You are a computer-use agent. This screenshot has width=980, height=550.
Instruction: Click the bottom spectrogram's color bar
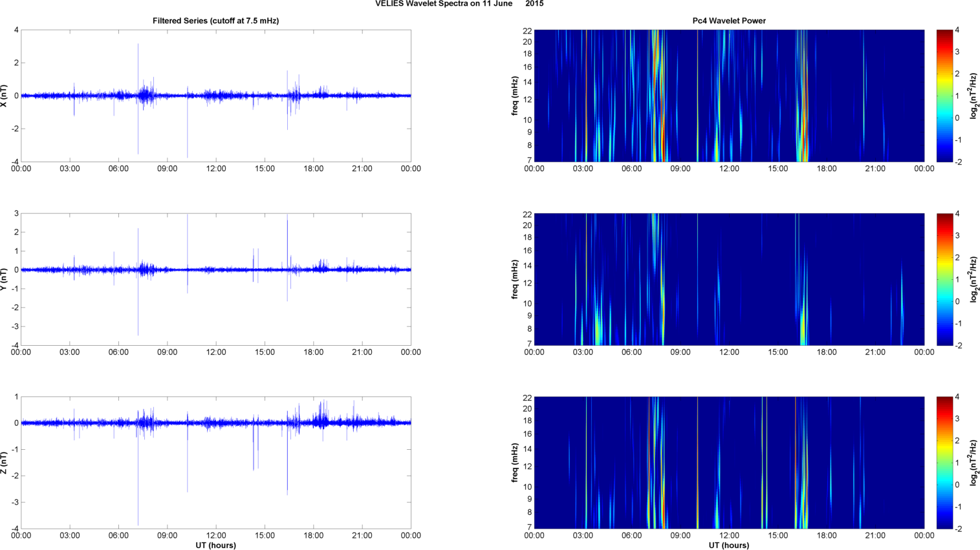pyautogui.click(x=944, y=463)
